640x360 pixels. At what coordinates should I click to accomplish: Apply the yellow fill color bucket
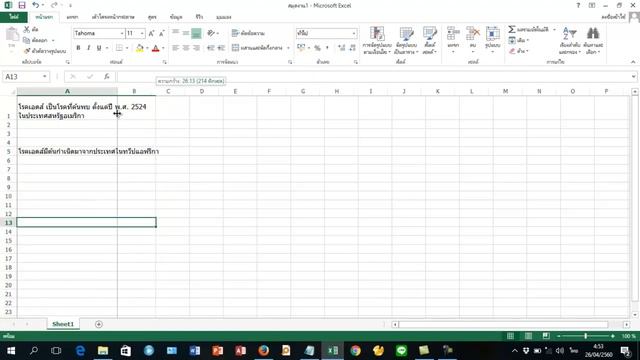coord(140,48)
